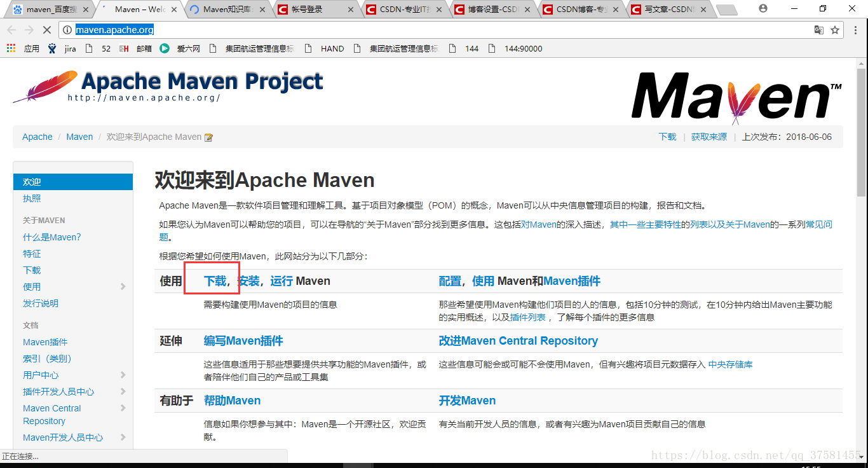
Task: Click Apache in the breadcrumb
Action: pyautogui.click(x=37, y=137)
